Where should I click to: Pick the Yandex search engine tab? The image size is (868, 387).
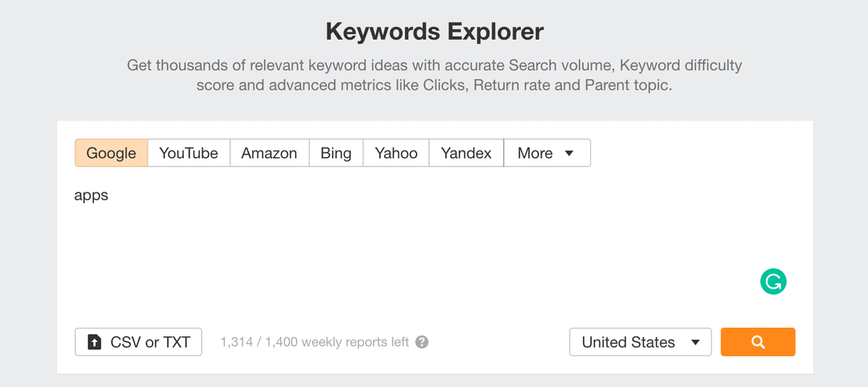[467, 153]
